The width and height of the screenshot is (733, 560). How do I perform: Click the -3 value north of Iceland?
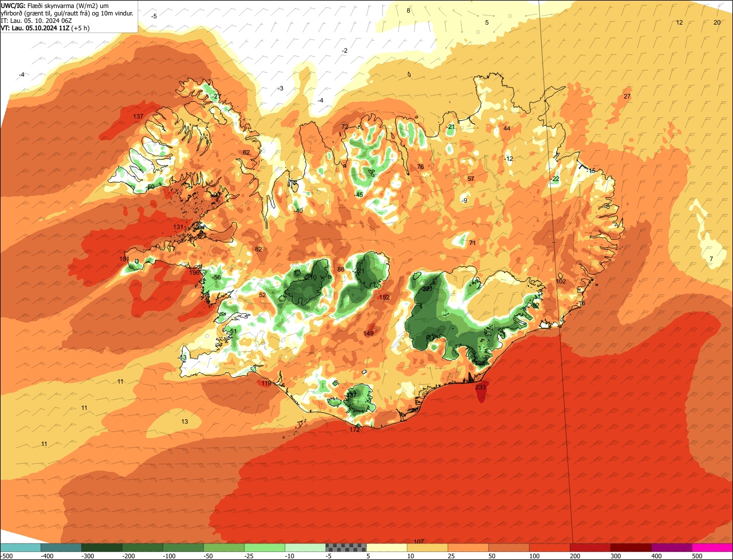280,89
